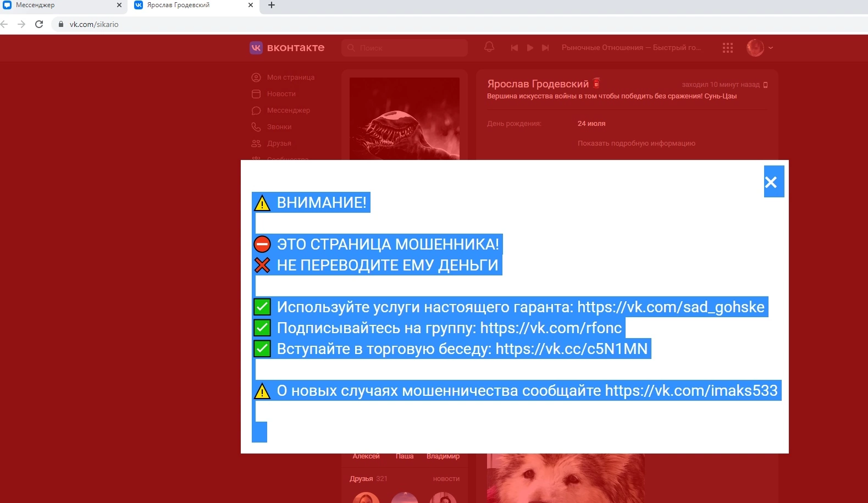
Task: Click the ВНИМАНИЕ! warning heading
Action: coord(322,202)
